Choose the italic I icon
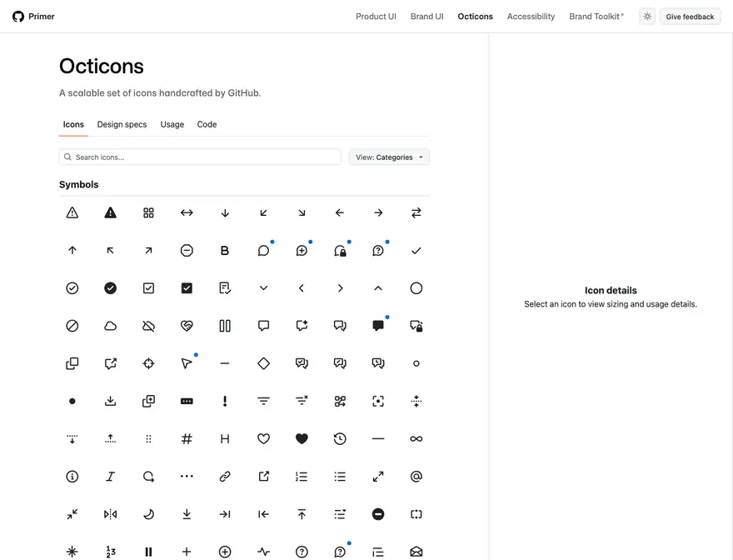733x560 pixels. [x=110, y=477]
